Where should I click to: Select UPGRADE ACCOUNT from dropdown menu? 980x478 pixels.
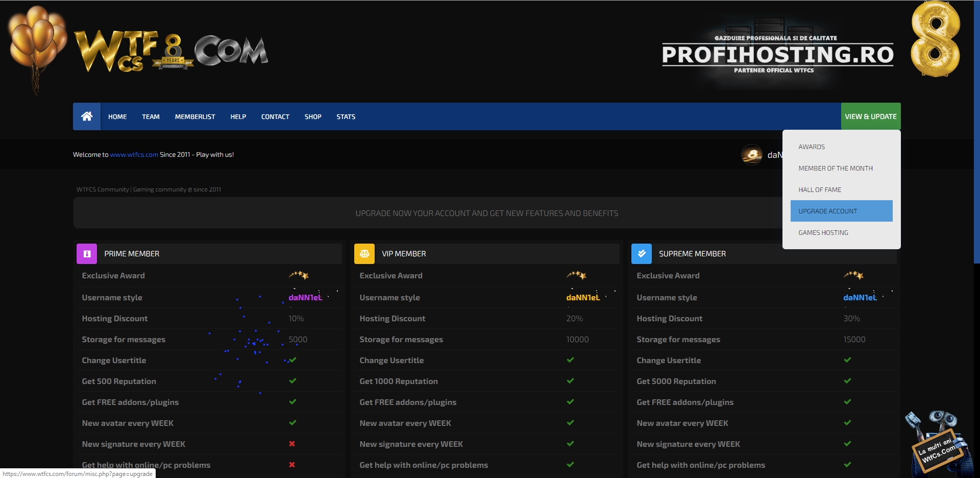(x=841, y=211)
